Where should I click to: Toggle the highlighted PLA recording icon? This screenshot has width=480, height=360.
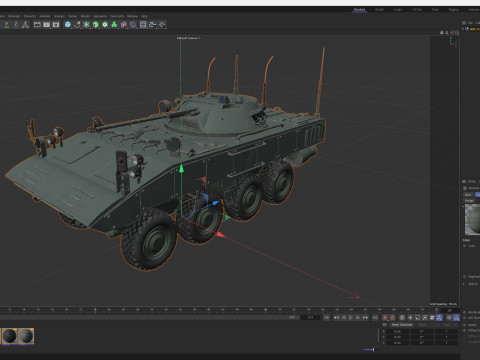coord(439,318)
